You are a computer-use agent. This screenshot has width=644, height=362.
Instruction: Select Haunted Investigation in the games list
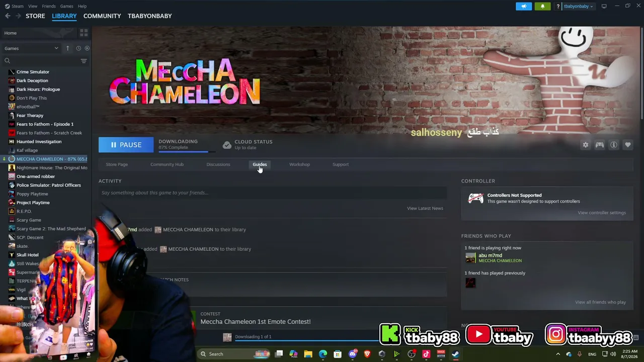click(x=39, y=142)
